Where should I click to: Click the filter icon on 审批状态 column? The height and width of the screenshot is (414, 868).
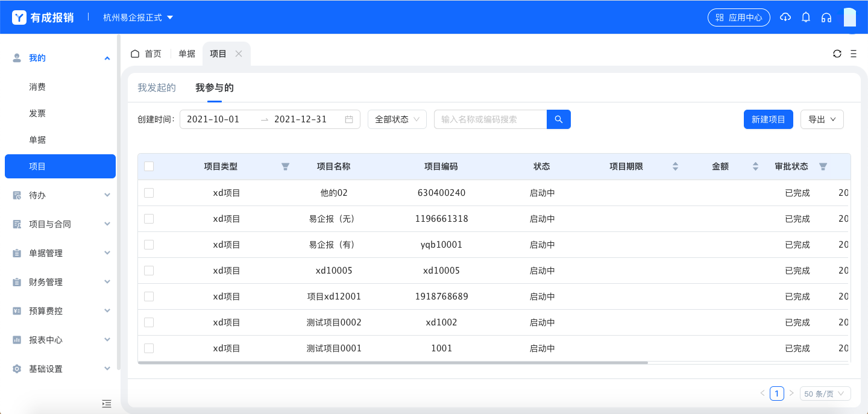[823, 167]
